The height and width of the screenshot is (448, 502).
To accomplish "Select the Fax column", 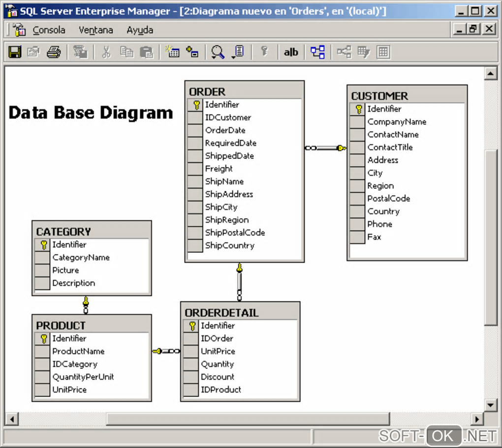I will coord(374,237).
